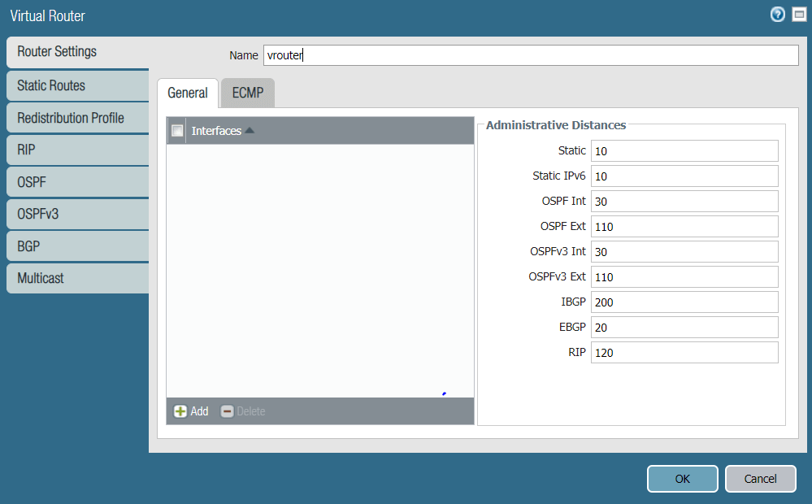812x504 pixels.
Task: Edit the RIP distance field
Action: [x=684, y=353]
